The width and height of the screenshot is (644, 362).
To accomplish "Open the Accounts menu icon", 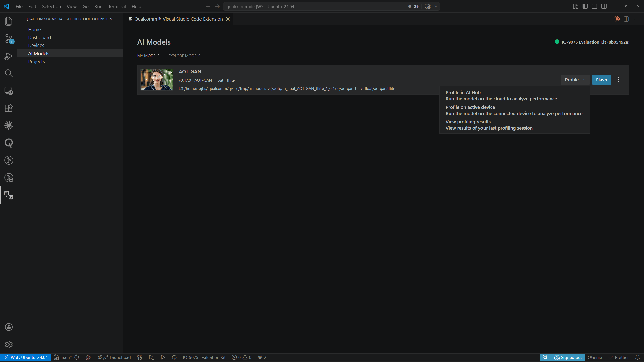I will pyautogui.click(x=9, y=327).
